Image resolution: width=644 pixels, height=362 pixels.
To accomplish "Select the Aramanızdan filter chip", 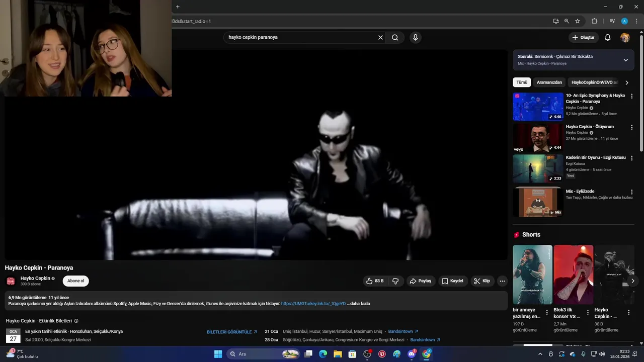I will click(549, 82).
